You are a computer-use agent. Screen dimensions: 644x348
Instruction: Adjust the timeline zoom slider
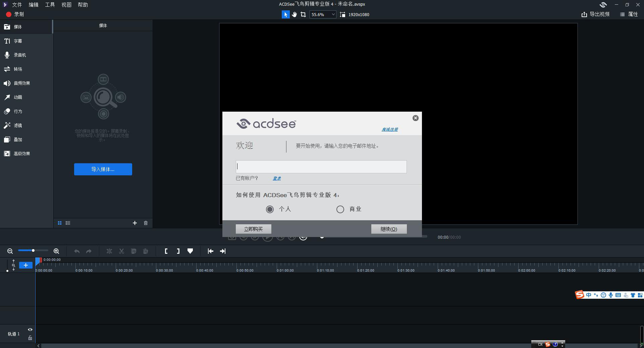(x=33, y=250)
